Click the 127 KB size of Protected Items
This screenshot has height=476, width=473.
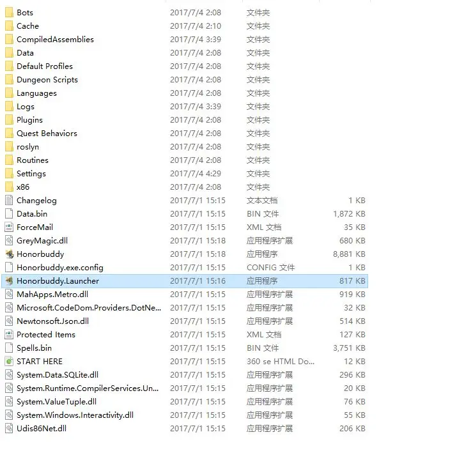coord(352,335)
